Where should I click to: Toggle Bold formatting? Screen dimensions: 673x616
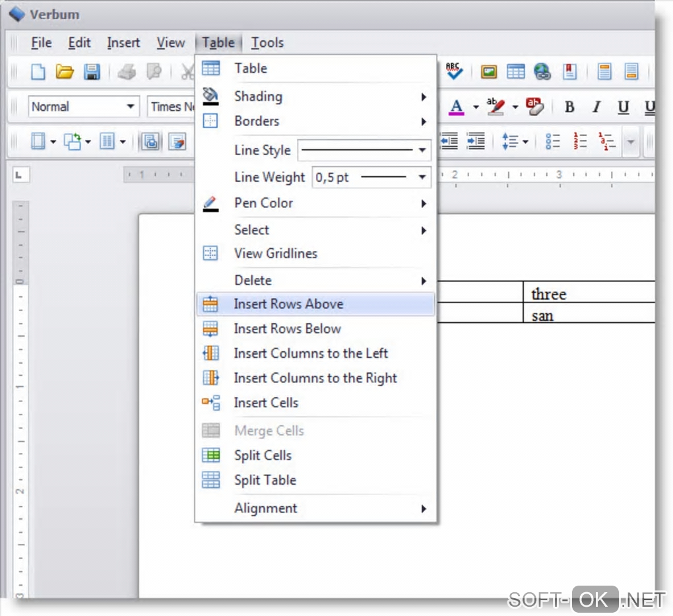pos(569,106)
